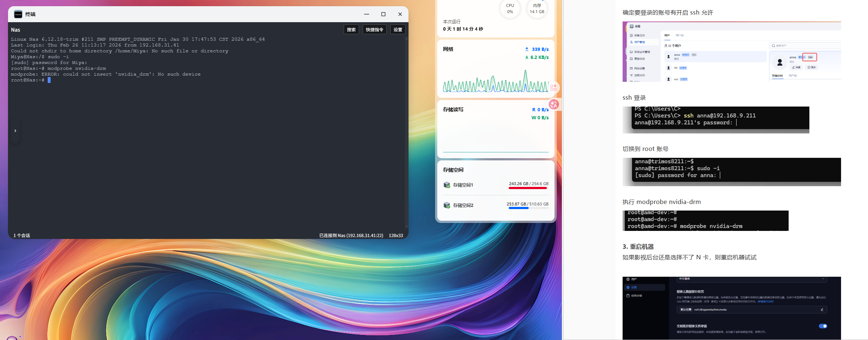Click the 存储空间2 volume icon
868x340 pixels.
tap(447, 205)
